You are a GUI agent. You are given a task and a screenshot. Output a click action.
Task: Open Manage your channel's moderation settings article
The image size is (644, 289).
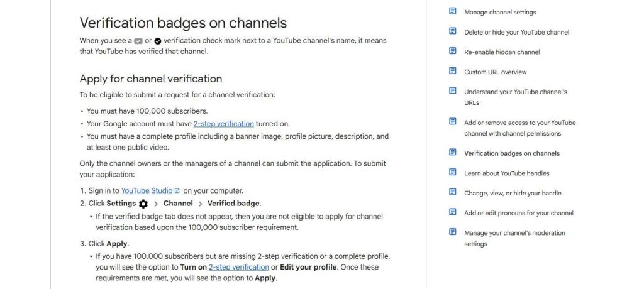514,239
